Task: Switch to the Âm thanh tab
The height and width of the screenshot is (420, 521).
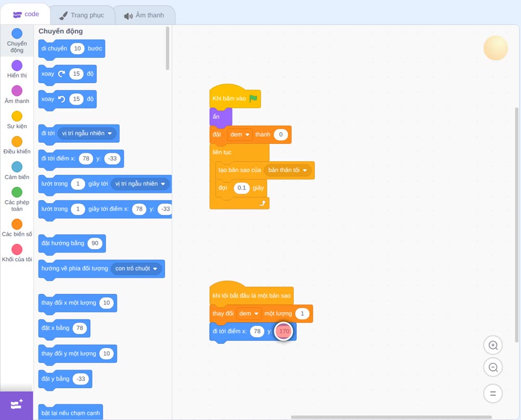Action: point(144,15)
